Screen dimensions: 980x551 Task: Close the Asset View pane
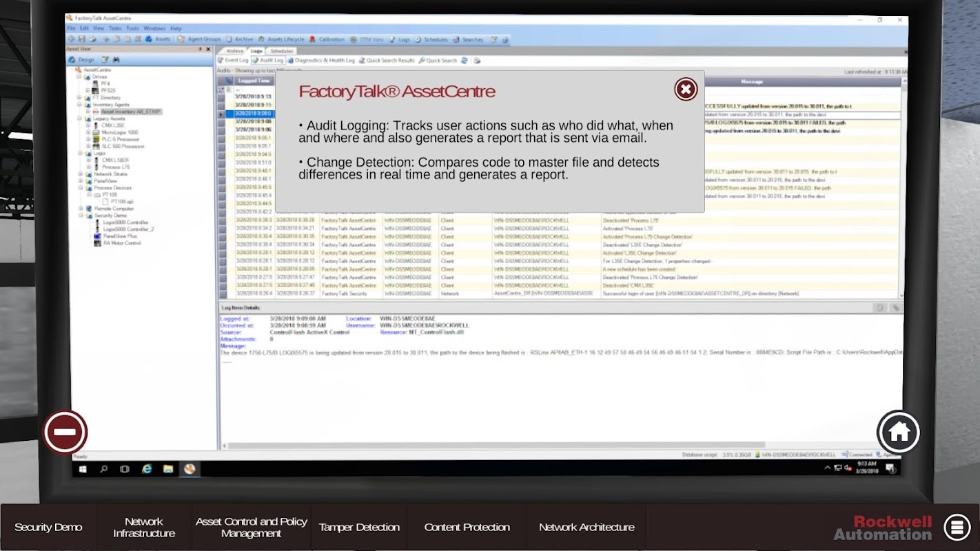click(x=209, y=49)
